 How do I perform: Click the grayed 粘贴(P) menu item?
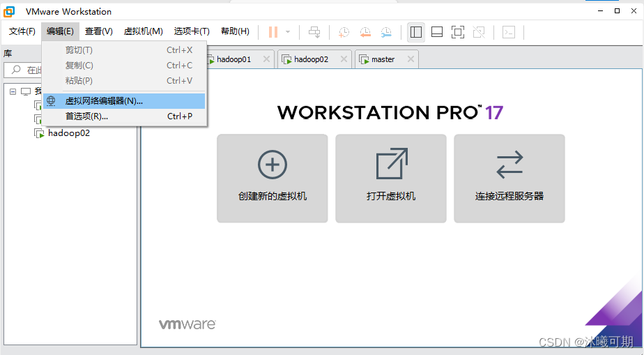point(124,80)
